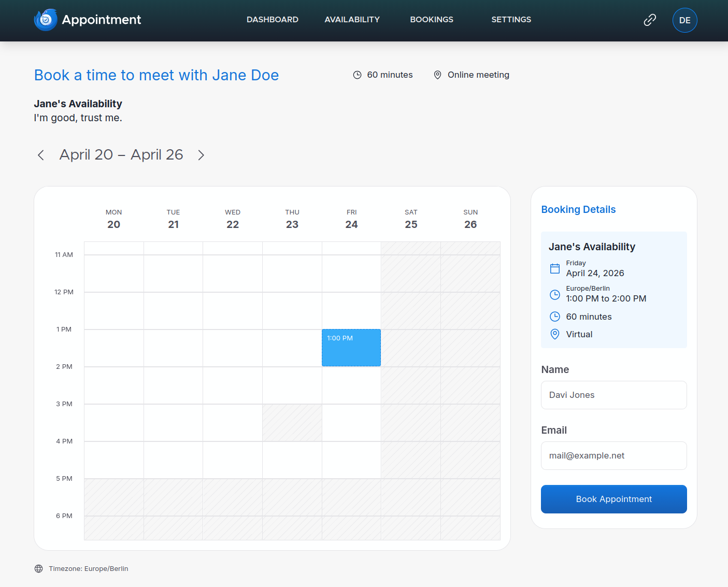Screen dimensions: 728x587
Task: Click the 12 PM time label
Action: coord(64,292)
